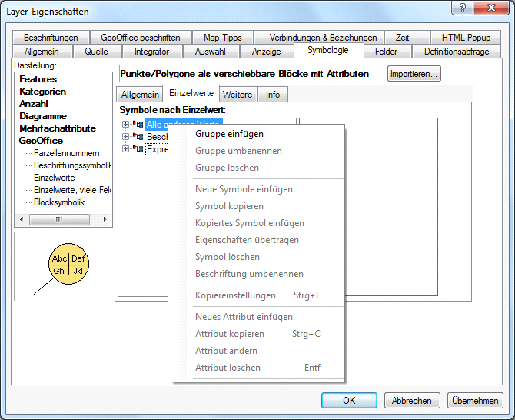515x420 pixels.
Task: Confirm the dialog with OK
Action: point(349,401)
